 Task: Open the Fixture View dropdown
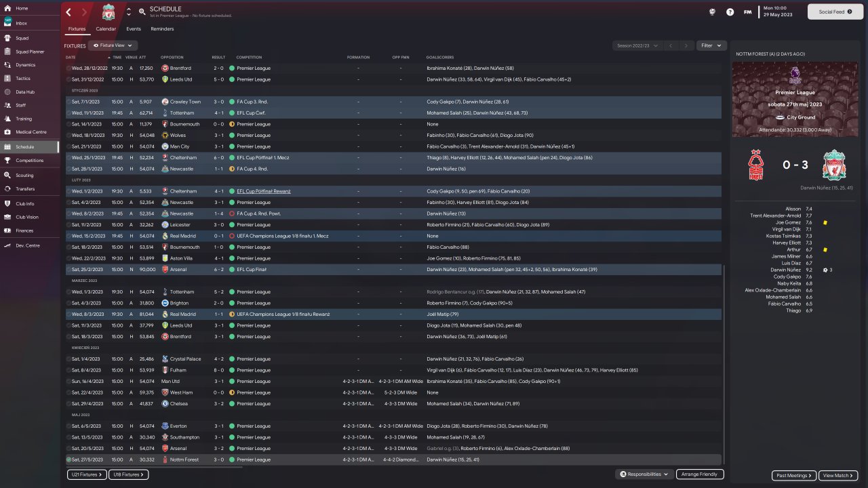pyautogui.click(x=113, y=45)
